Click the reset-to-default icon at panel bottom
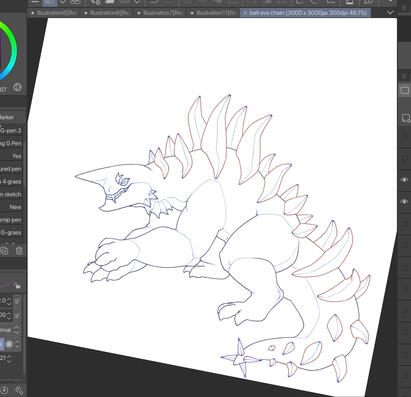 click(4, 390)
